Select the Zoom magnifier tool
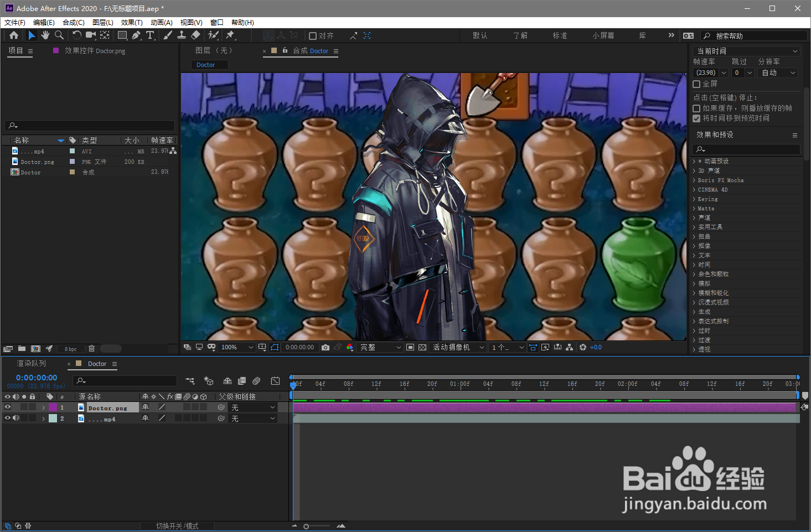The height and width of the screenshot is (532, 811). (59, 35)
